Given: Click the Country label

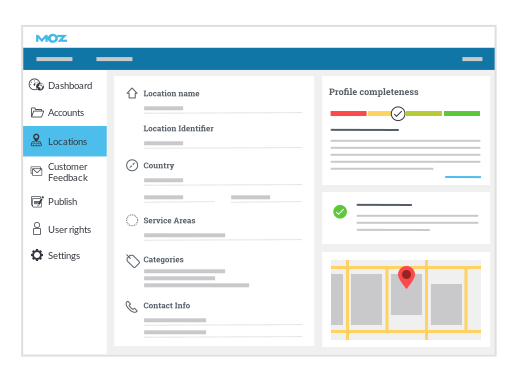Looking at the screenshot, I should (159, 166).
